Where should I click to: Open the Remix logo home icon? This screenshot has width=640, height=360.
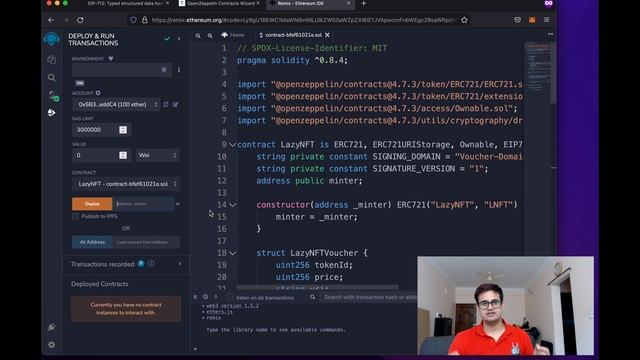pyautogui.click(x=51, y=39)
